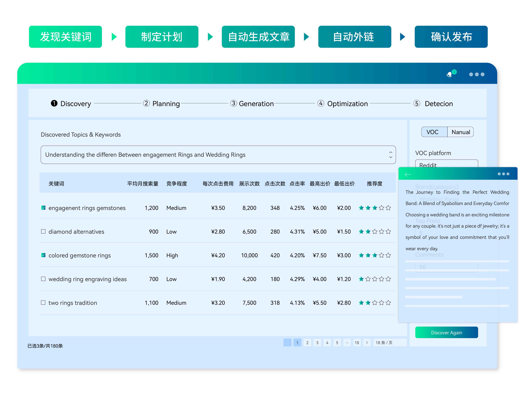
Task: Open the Reddit VOC platform dropdown
Action: tap(446, 164)
